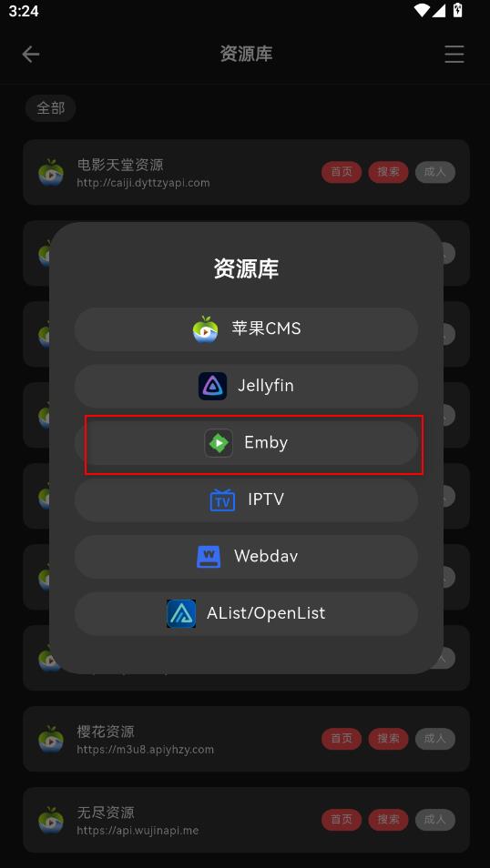
Task: Toggle 成人 tag for 无尽资源
Action: point(435,819)
